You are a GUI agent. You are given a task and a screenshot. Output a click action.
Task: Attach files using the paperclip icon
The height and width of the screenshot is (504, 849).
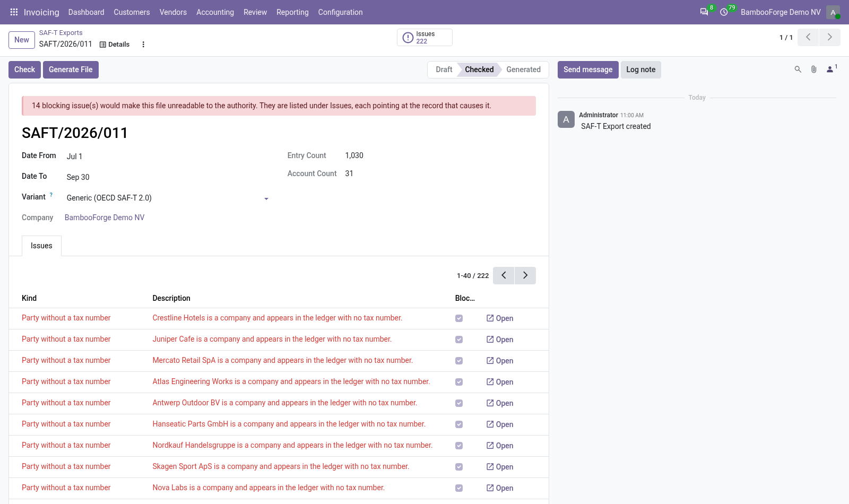coord(813,69)
